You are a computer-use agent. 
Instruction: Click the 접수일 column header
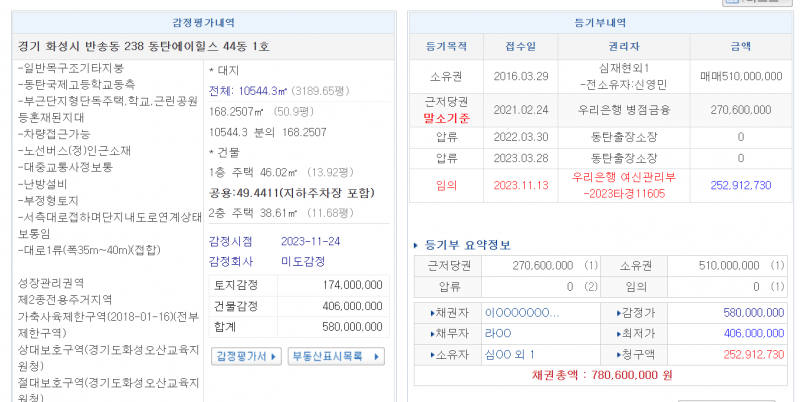[521, 47]
